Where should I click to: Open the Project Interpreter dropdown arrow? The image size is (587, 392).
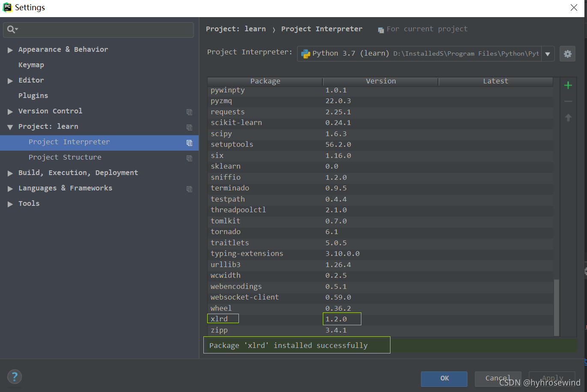[548, 54]
